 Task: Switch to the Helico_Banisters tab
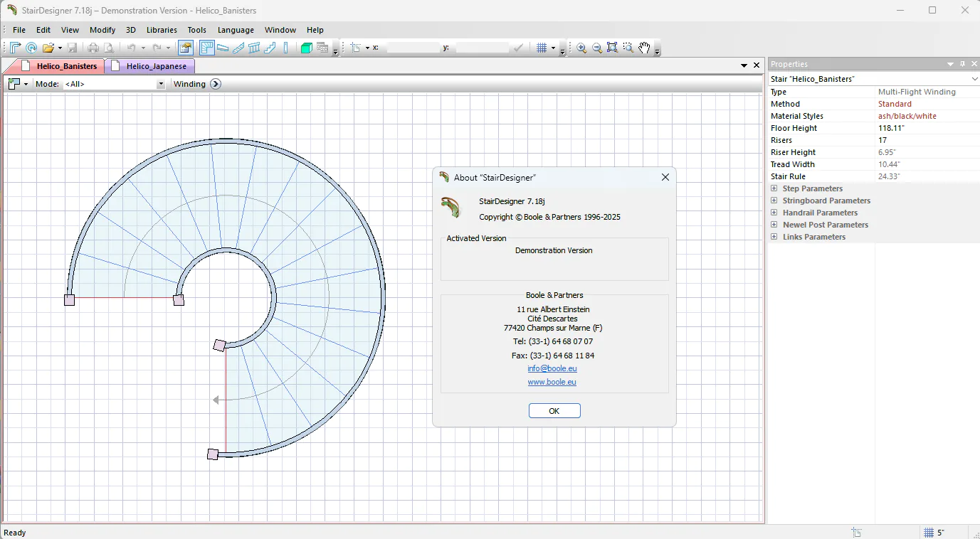[x=60, y=66]
